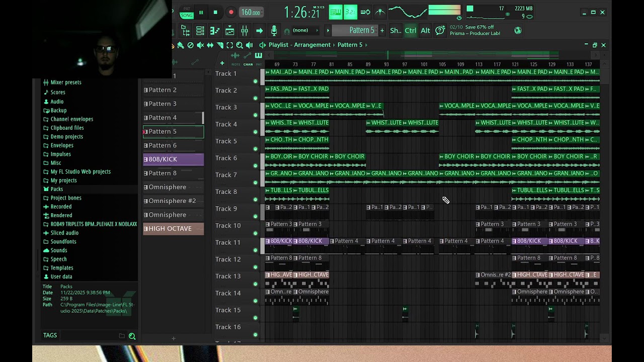644x362 pixels.
Task: Click the green arrow toolbar icon
Action: (260, 31)
